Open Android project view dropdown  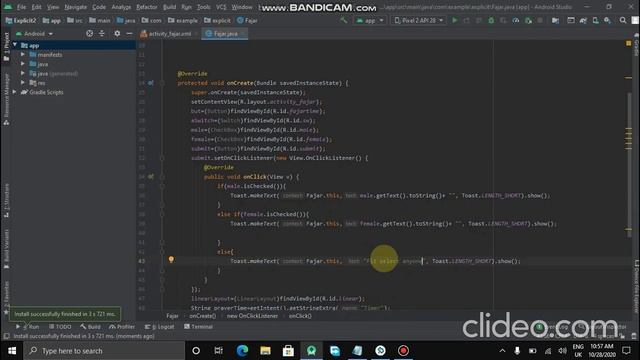pos(34,33)
